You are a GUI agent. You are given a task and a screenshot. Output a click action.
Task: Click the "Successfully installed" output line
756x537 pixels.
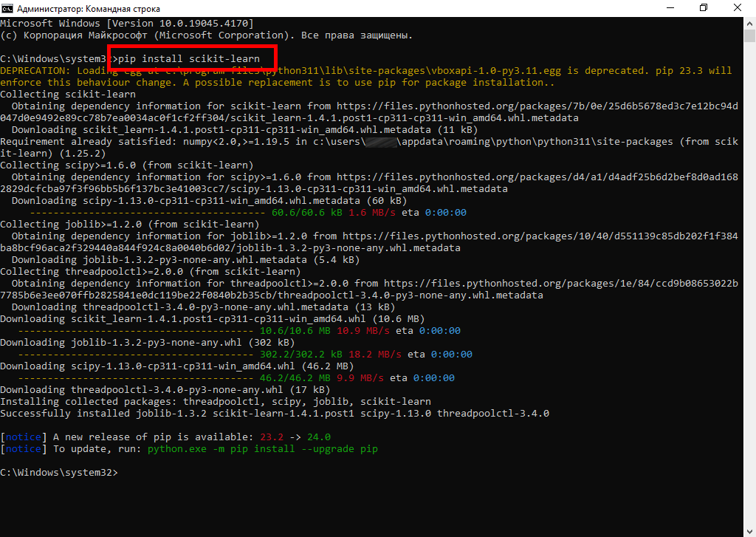(275, 414)
